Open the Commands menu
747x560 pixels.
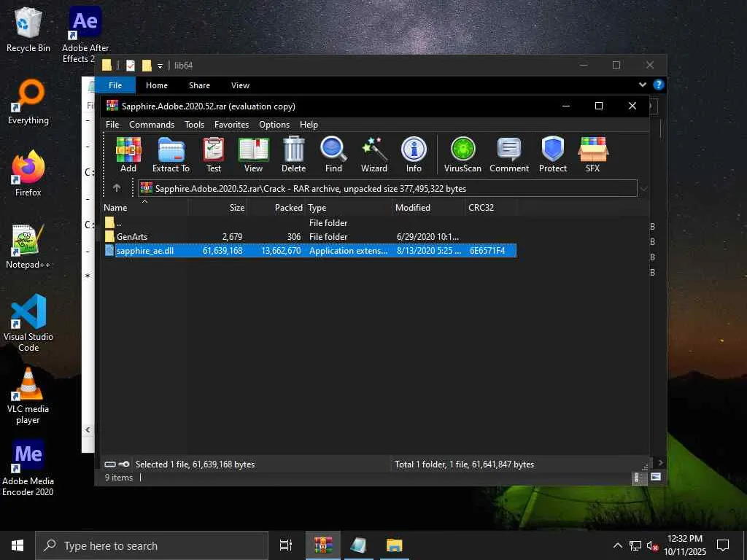click(x=152, y=124)
